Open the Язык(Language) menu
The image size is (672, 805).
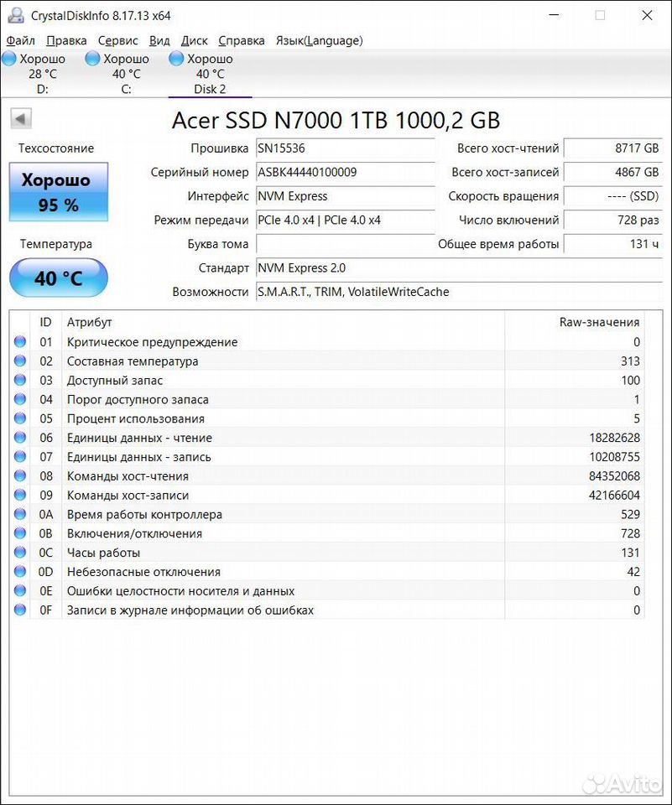[x=319, y=40]
